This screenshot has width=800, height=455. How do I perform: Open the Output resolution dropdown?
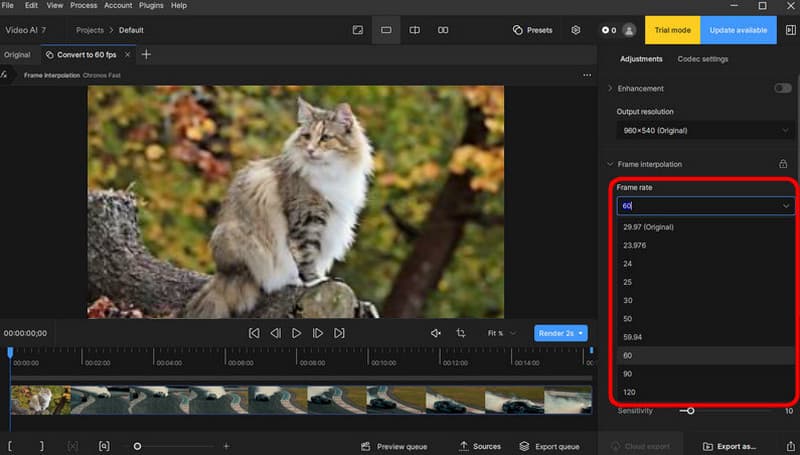click(x=705, y=131)
